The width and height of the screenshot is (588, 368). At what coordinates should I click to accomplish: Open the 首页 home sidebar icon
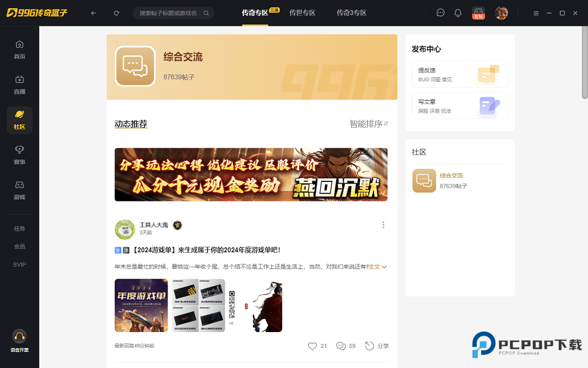(x=19, y=49)
